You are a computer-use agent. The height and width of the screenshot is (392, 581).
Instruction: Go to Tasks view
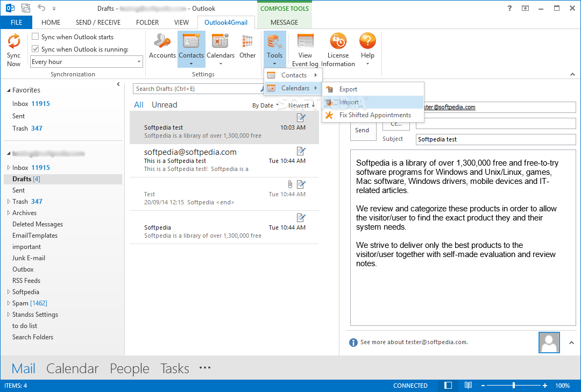[174, 369]
